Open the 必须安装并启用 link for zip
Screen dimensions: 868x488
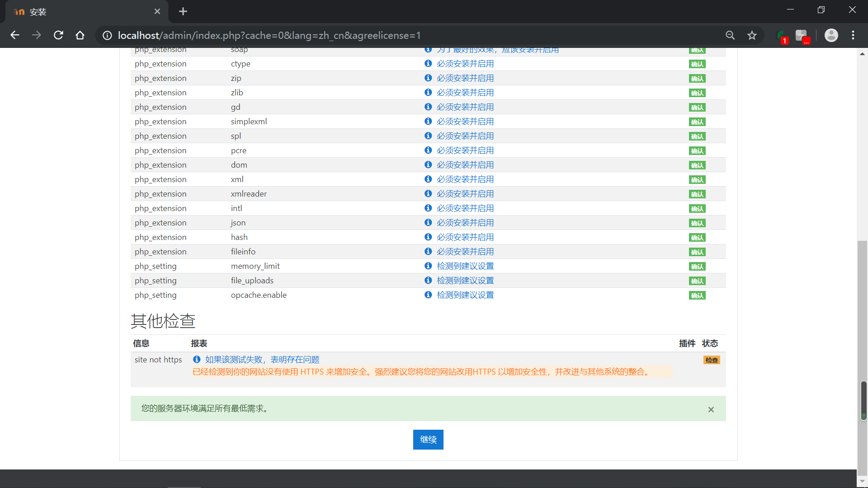[465, 78]
